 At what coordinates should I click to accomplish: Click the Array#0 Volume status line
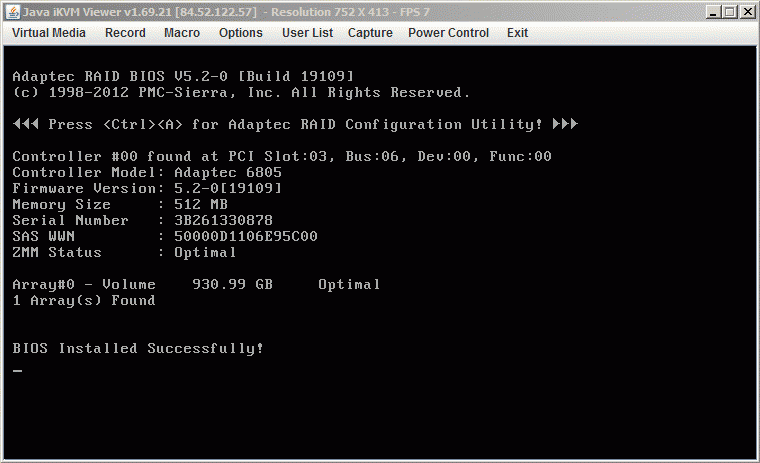[x=196, y=285]
